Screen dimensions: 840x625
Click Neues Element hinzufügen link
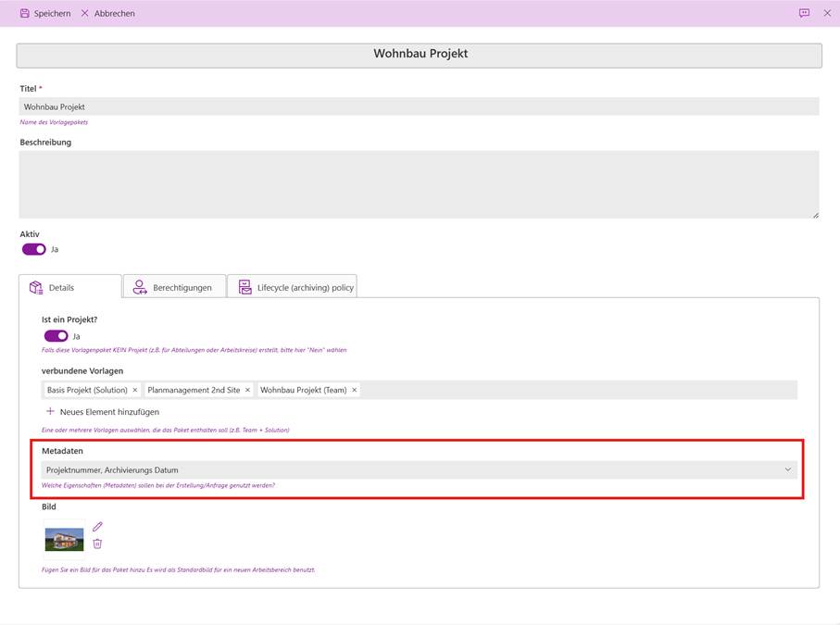click(109, 411)
